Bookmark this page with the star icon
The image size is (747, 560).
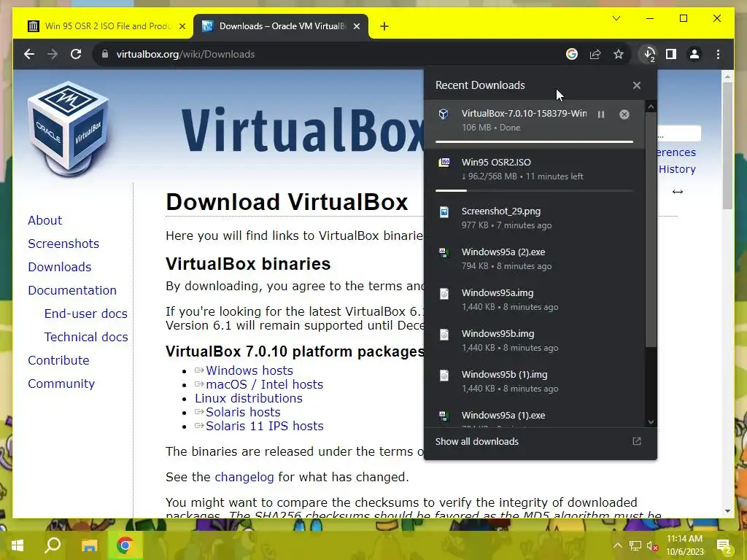619,54
